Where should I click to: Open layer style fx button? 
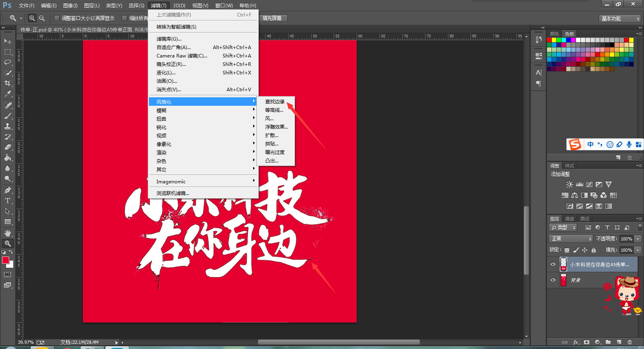pos(576,342)
